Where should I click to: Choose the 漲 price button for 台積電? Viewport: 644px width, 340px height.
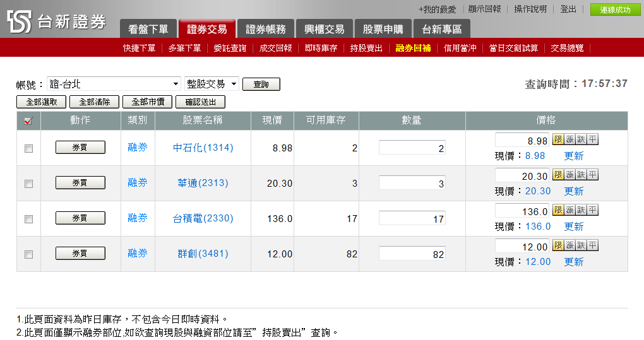(569, 210)
